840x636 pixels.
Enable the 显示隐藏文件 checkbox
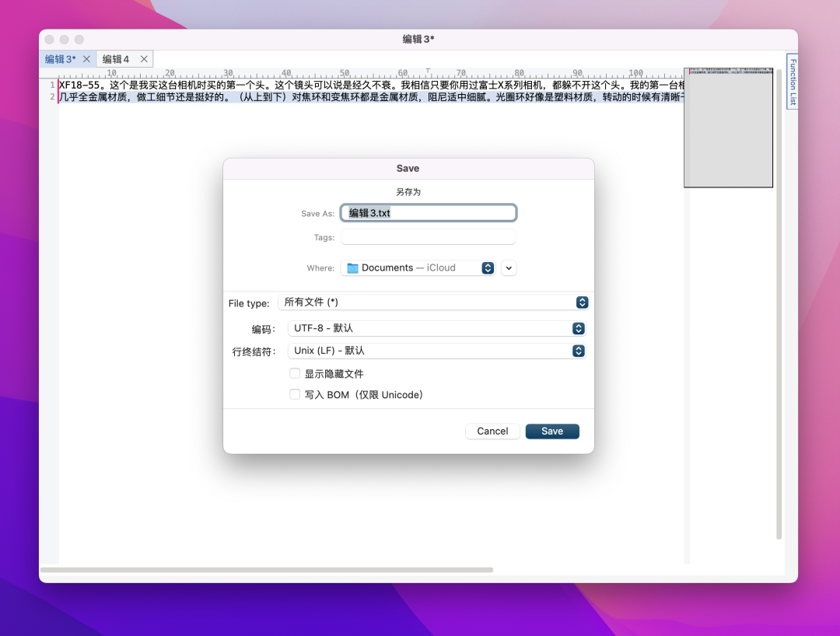click(x=295, y=373)
